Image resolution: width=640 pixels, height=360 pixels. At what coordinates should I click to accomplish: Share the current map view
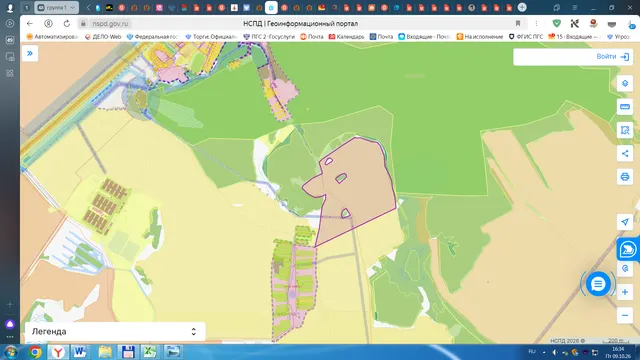[624, 153]
